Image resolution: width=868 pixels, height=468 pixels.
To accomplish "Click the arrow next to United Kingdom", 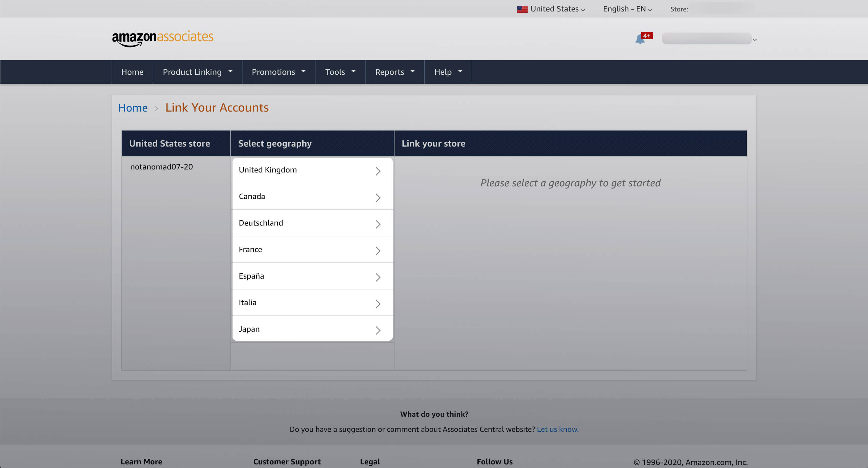I will tap(378, 171).
